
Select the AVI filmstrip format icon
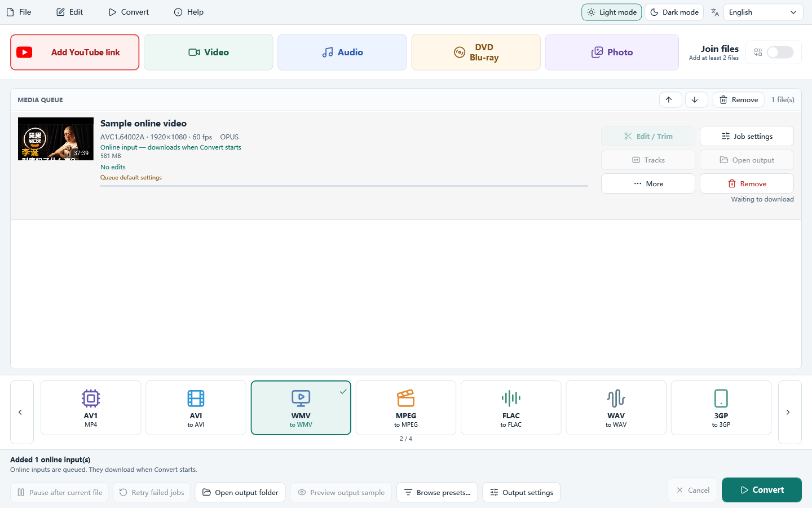pyautogui.click(x=196, y=398)
